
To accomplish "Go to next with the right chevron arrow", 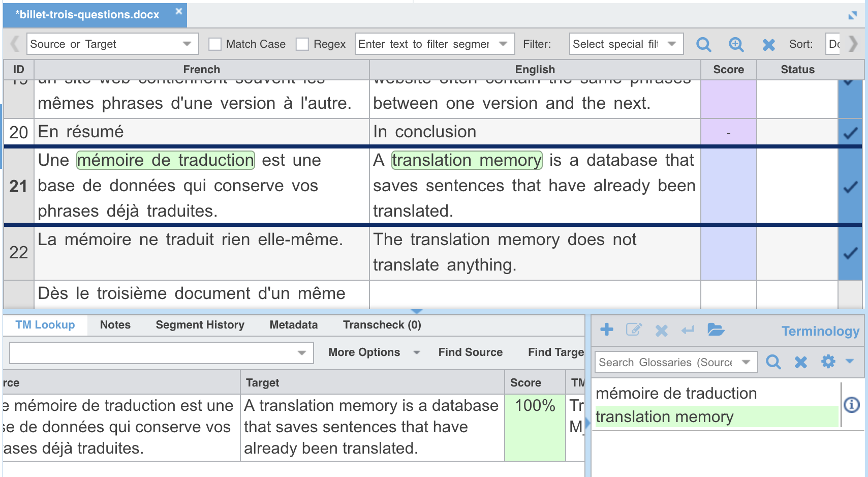I will point(853,44).
